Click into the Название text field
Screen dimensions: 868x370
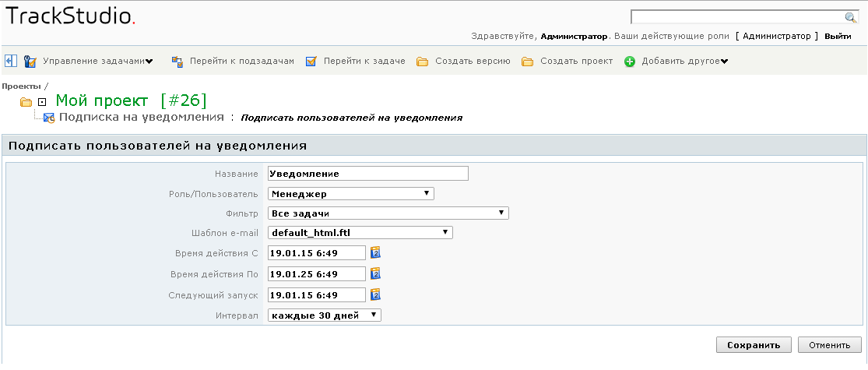tap(367, 174)
